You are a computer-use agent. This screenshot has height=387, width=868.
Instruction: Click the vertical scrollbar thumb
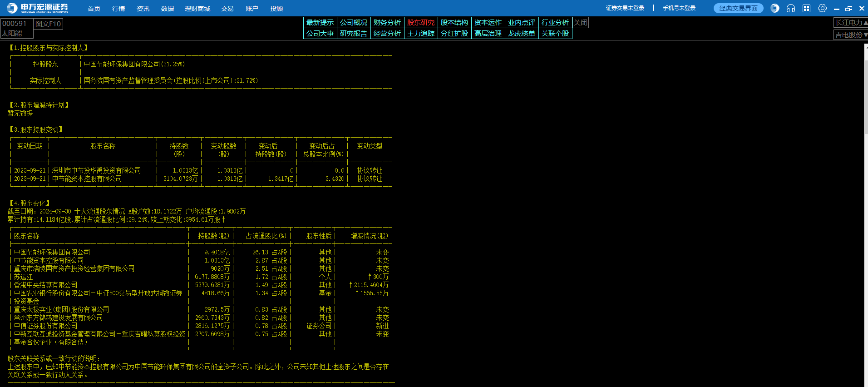(x=866, y=96)
